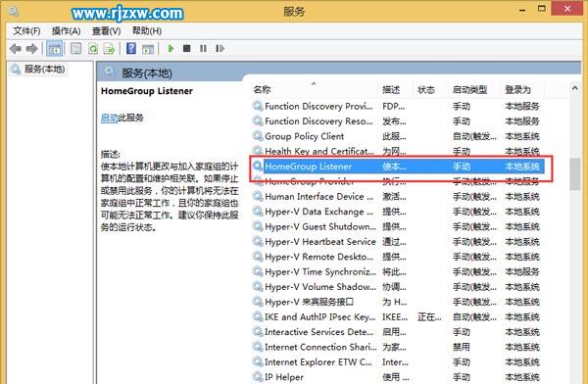The width and height of the screenshot is (588, 384).
Task: Click the Pause service icon
Action: [203, 48]
